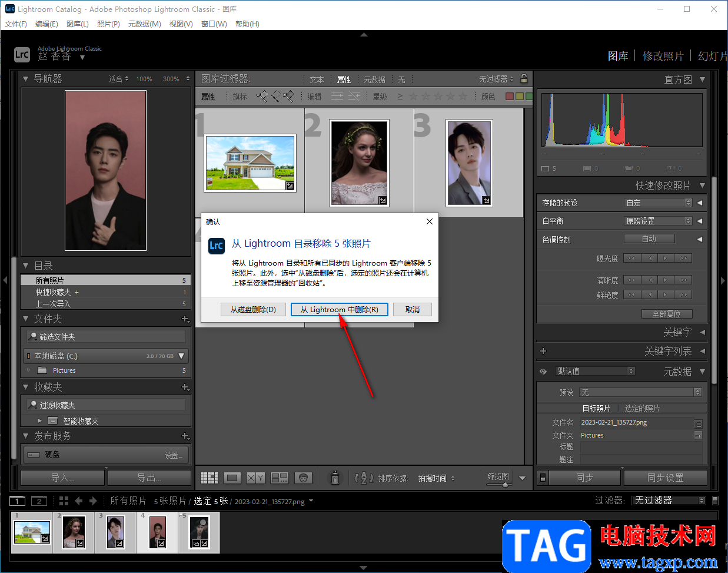Collapse the 目录 panel
728x573 pixels.
(25, 266)
